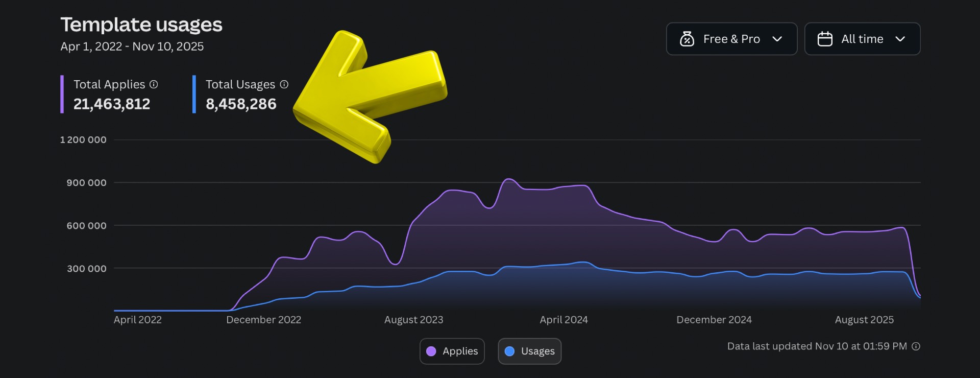Click the purple Applies legend dot
The height and width of the screenshot is (378, 980).
431,351
